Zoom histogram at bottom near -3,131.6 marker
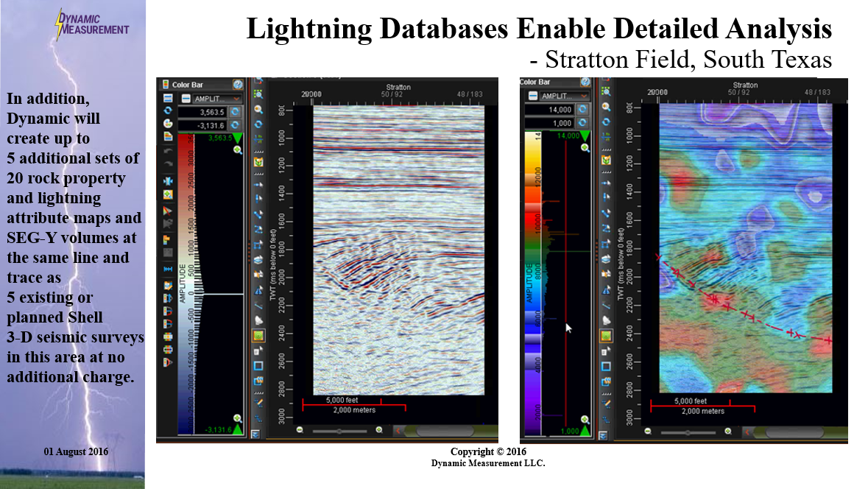Screen dimensions: 868x489 pyautogui.click(x=238, y=418)
